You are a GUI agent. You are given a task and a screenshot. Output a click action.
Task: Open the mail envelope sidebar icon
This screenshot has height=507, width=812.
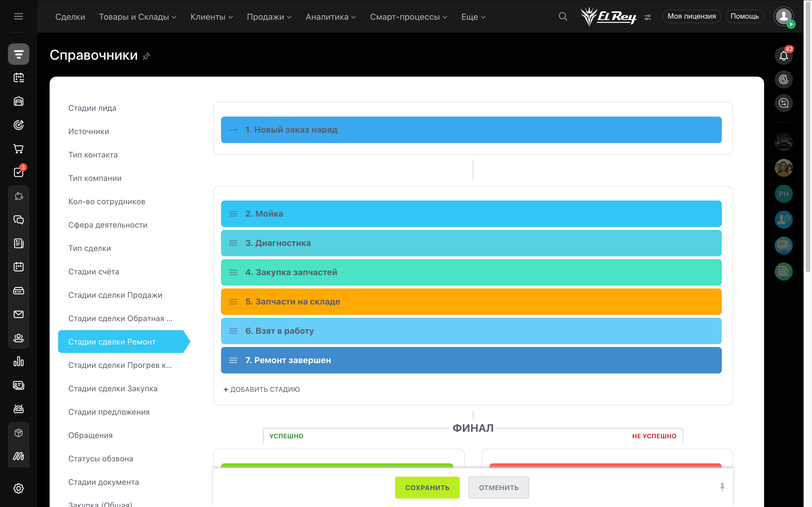click(x=18, y=314)
